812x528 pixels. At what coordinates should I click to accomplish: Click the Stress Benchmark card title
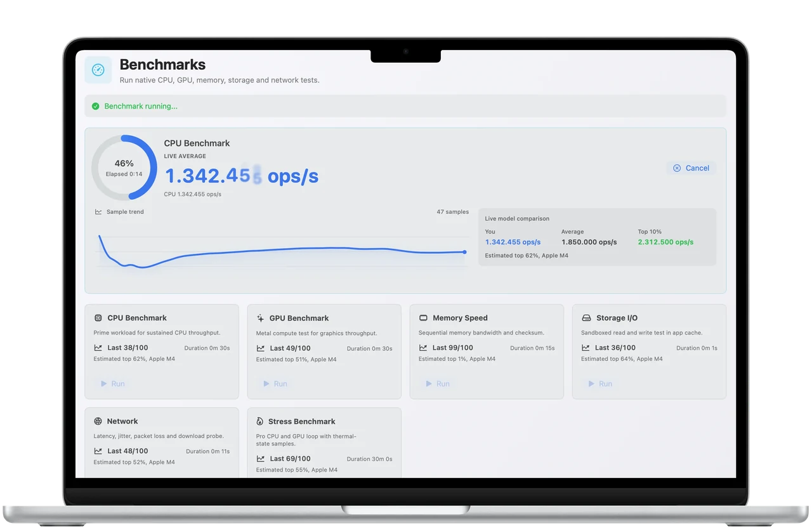tap(302, 421)
